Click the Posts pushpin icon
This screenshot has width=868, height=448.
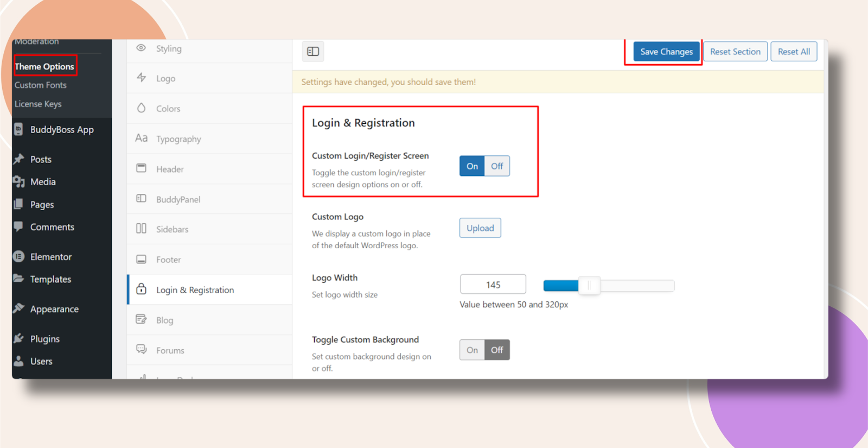pos(19,159)
